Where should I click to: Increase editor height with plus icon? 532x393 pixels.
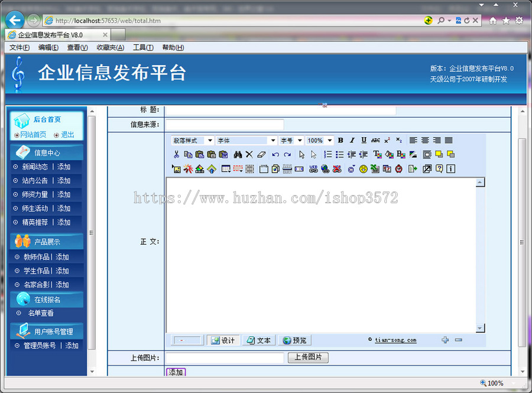click(445, 340)
